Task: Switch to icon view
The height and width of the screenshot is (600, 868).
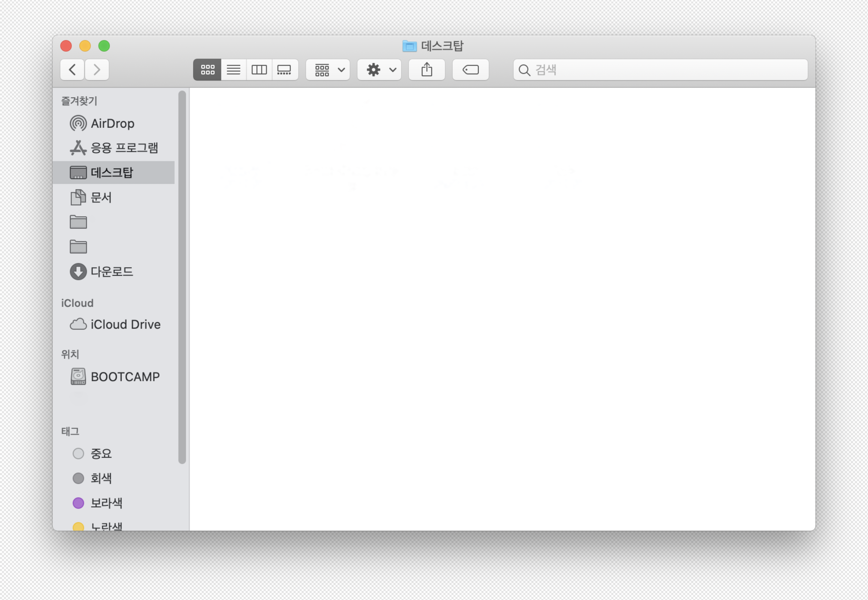Action: pos(207,69)
